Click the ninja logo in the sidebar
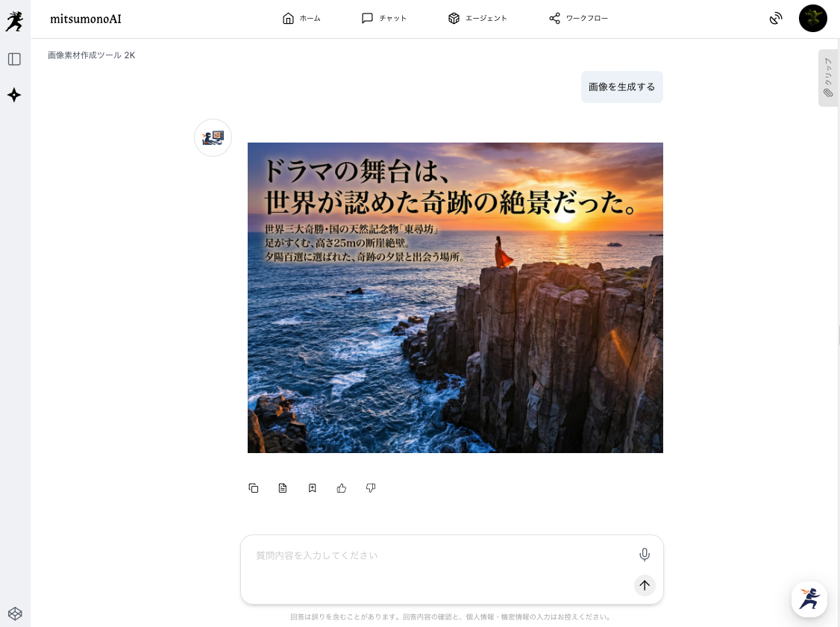The width and height of the screenshot is (840, 627). (x=14, y=21)
